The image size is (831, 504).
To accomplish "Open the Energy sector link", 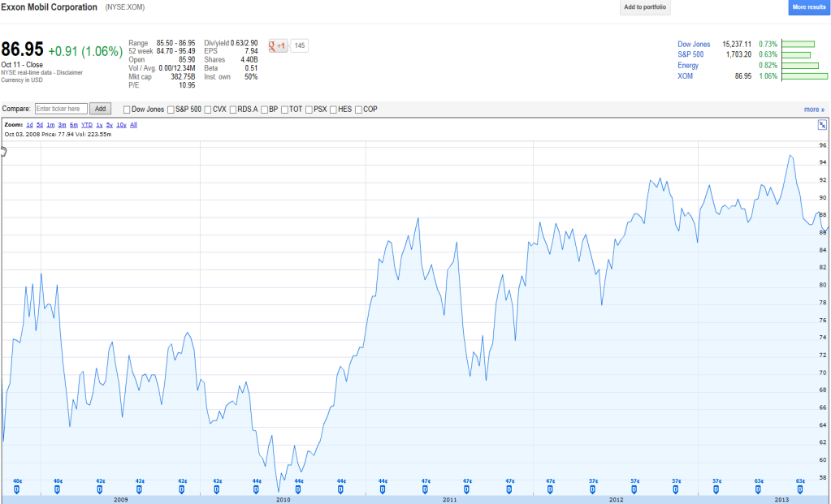I will pos(688,66).
